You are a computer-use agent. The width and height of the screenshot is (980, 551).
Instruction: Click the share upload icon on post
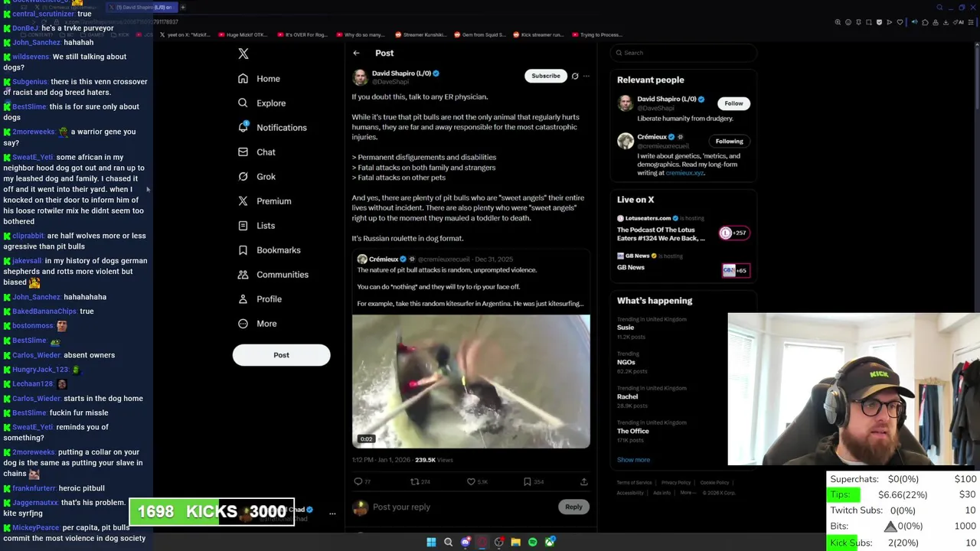point(584,482)
